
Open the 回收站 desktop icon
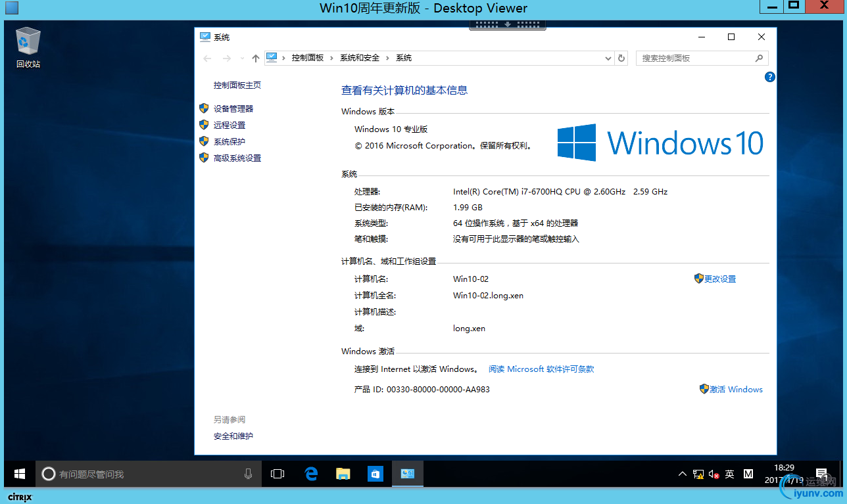pyautogui.click(x=28, y=47)
